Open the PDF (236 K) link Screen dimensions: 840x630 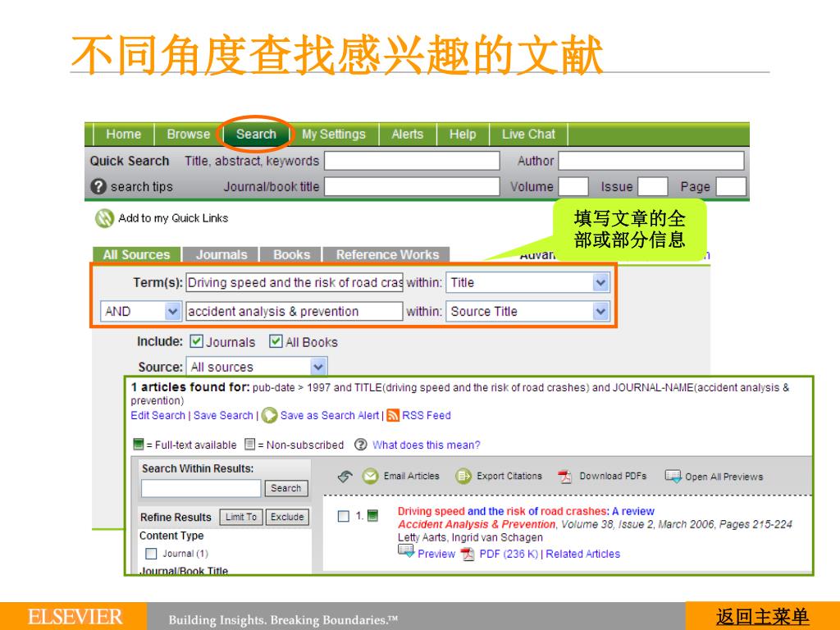coord(509,554)
